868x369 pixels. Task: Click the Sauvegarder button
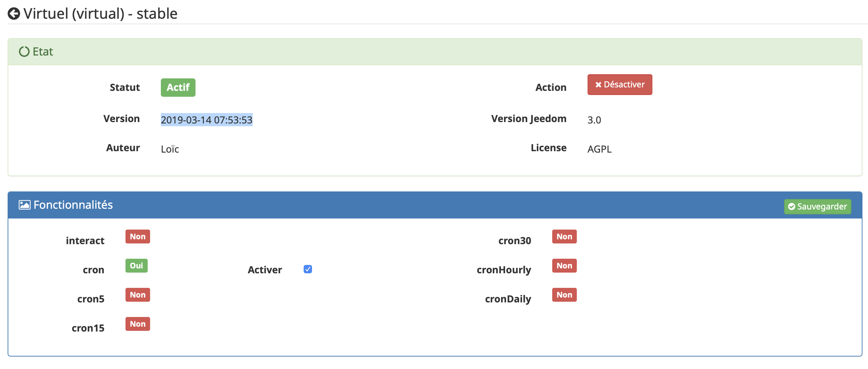[x=817, y=207]
